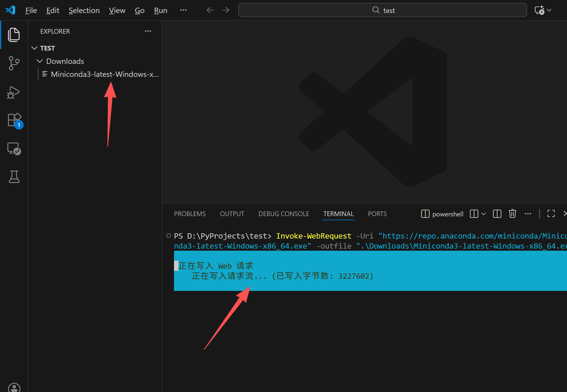Open the Testing flask view
Screen dimensions: 567x392
[x=14, y=177]
